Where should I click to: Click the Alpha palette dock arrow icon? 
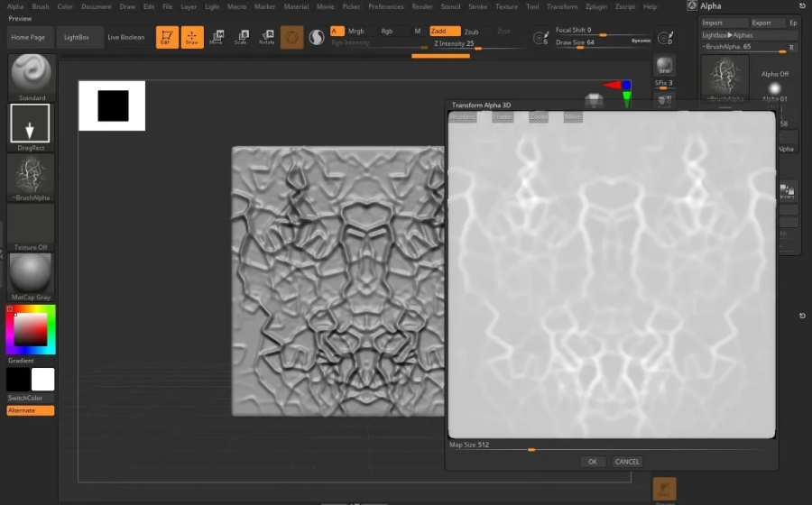[802, 5]
